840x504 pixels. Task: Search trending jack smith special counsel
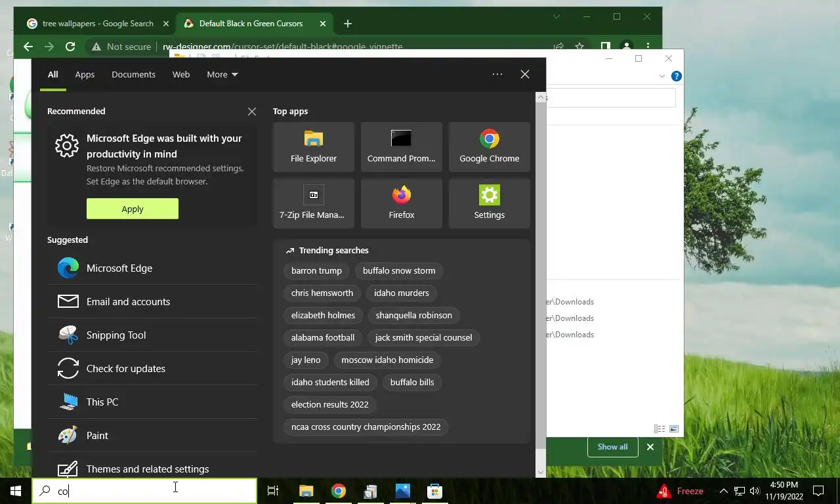coord(424,337)
